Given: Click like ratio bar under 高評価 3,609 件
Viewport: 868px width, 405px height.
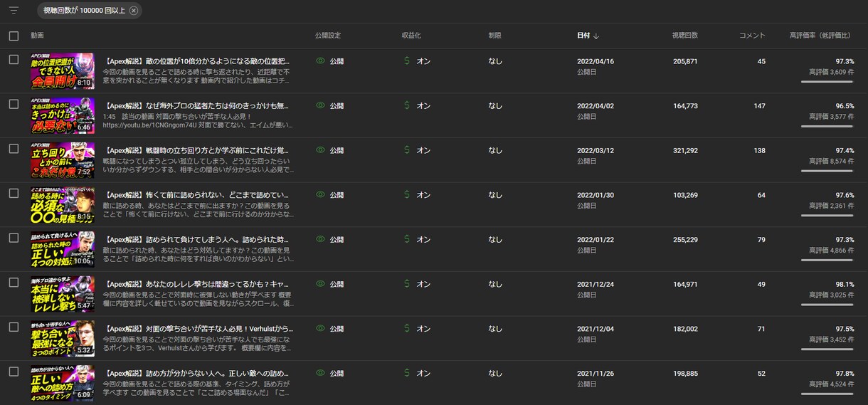Looking at the screenshot, I should click(827, 82).
